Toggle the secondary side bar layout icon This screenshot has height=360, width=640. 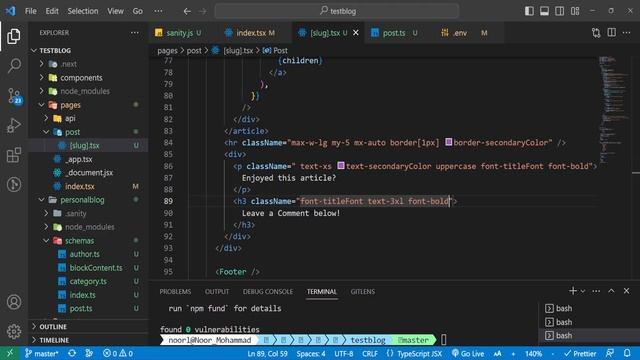tap(560, 11)
